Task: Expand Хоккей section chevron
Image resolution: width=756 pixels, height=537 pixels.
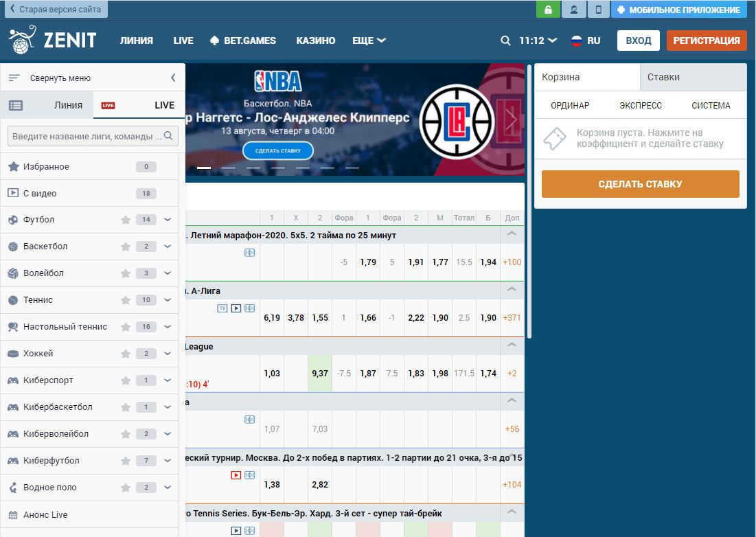Action: click(x=168, y=354)
